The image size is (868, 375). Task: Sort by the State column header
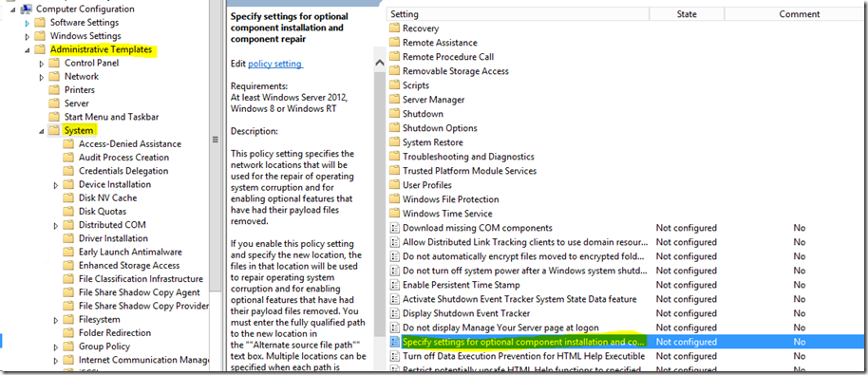[x=687, y=14]
